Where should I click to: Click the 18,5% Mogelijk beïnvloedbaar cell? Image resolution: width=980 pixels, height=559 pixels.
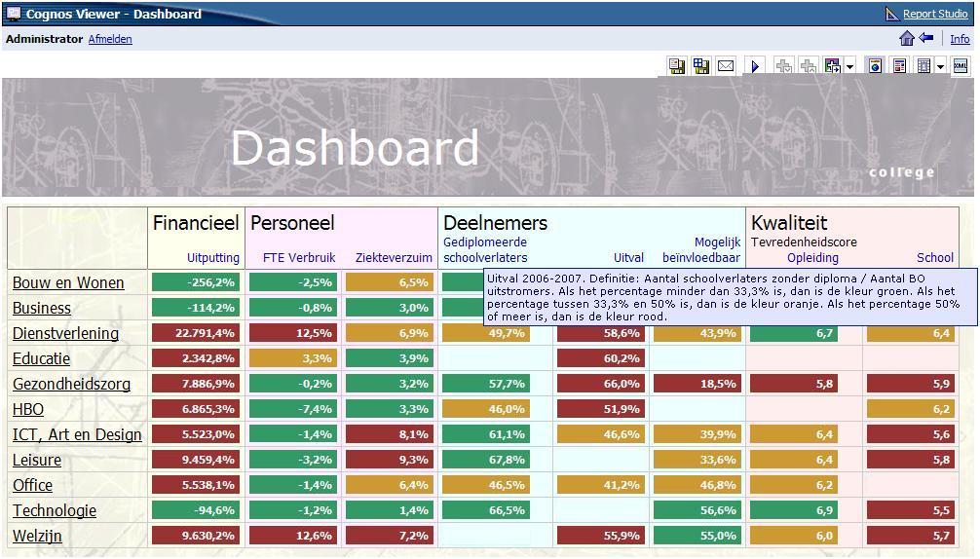(x=697, y=384)
